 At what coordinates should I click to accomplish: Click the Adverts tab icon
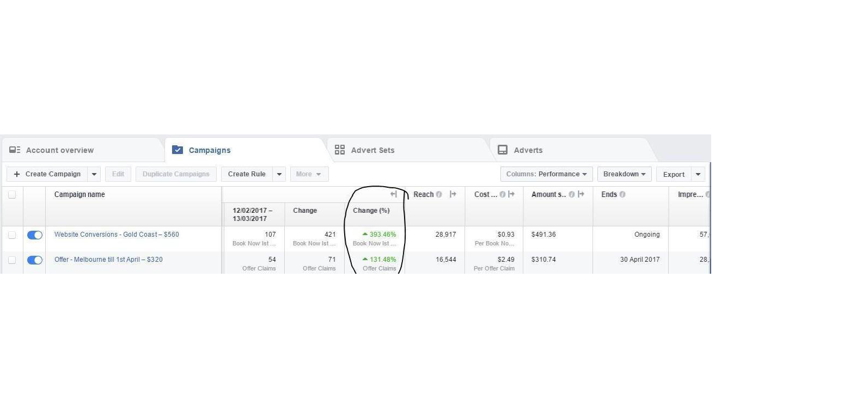tap(503, 150)
